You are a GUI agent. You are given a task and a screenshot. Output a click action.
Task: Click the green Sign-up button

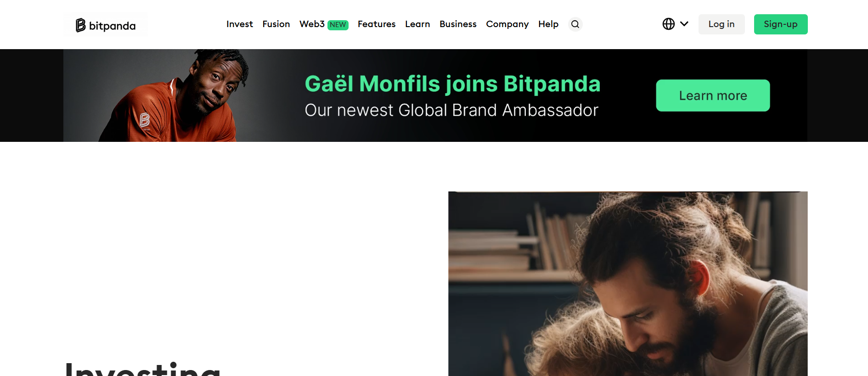click(781, 24)
